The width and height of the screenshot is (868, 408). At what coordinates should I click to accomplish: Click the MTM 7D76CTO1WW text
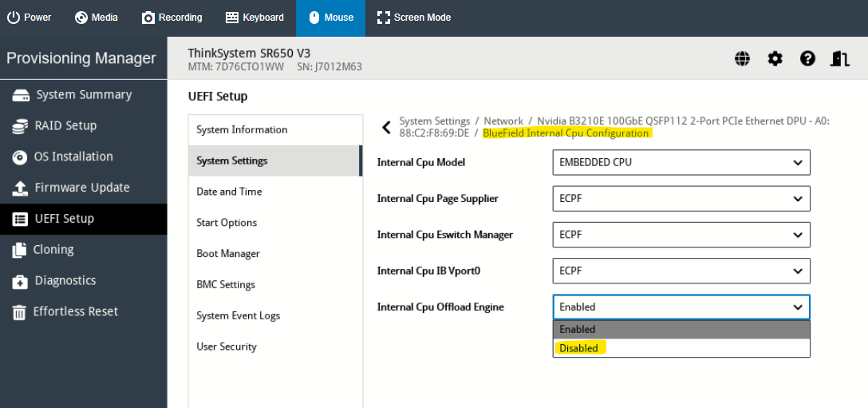pyautogui.click(x=236, y=68)
